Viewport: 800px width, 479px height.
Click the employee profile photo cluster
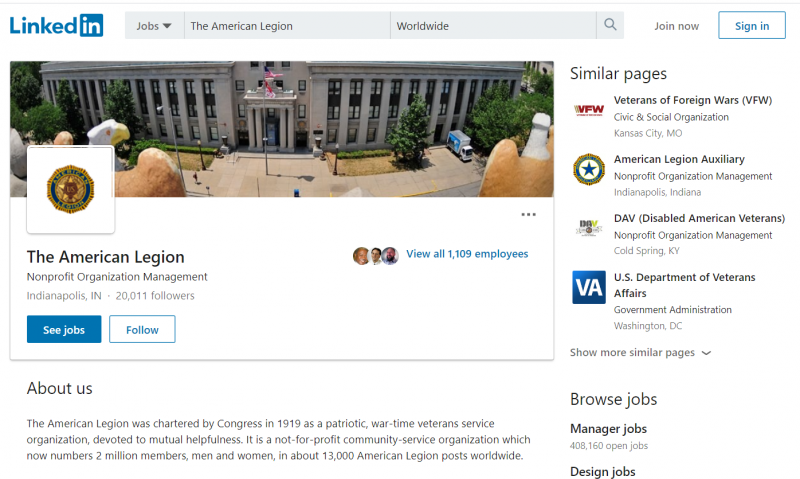point(376,256)
